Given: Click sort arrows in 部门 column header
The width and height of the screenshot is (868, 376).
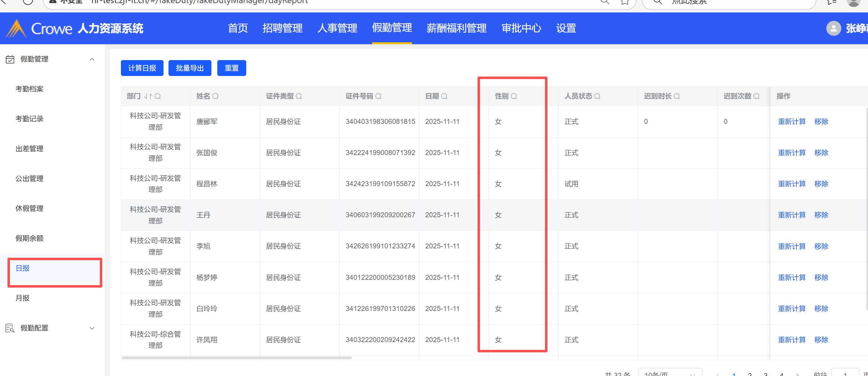Looking at the screenshot, I should (148, 96).
